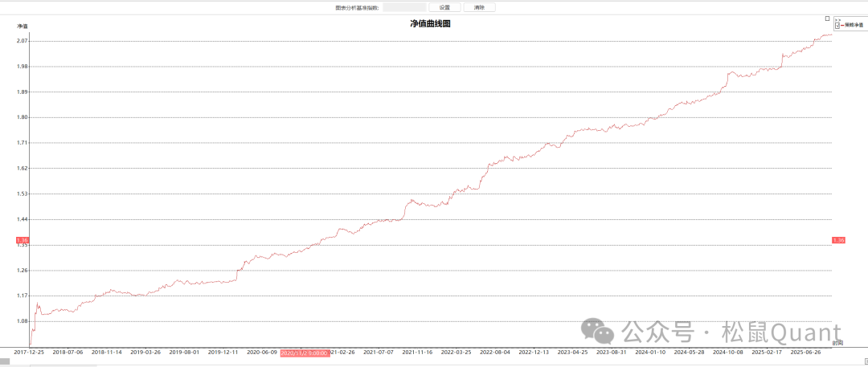Image resolution: width=868 pixels, height=367 pixels.
Task: Click the 清除 button
Action: pyautogui.click(x=479, y=7)
